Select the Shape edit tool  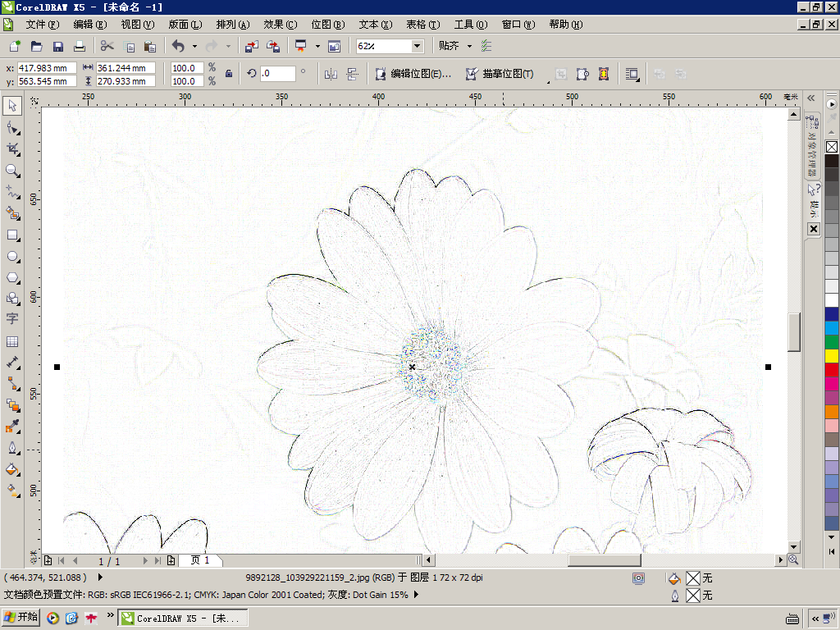(12, 127)
